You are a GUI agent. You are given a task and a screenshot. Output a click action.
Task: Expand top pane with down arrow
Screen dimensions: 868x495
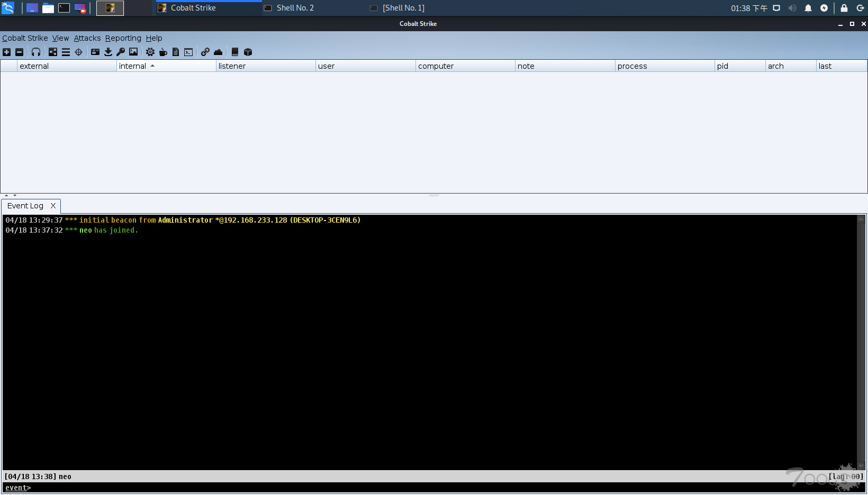click(15, 196)
